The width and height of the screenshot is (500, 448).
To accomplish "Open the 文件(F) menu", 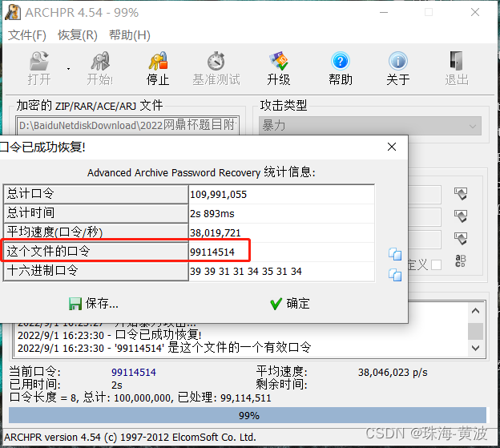I will pos(27,34).
